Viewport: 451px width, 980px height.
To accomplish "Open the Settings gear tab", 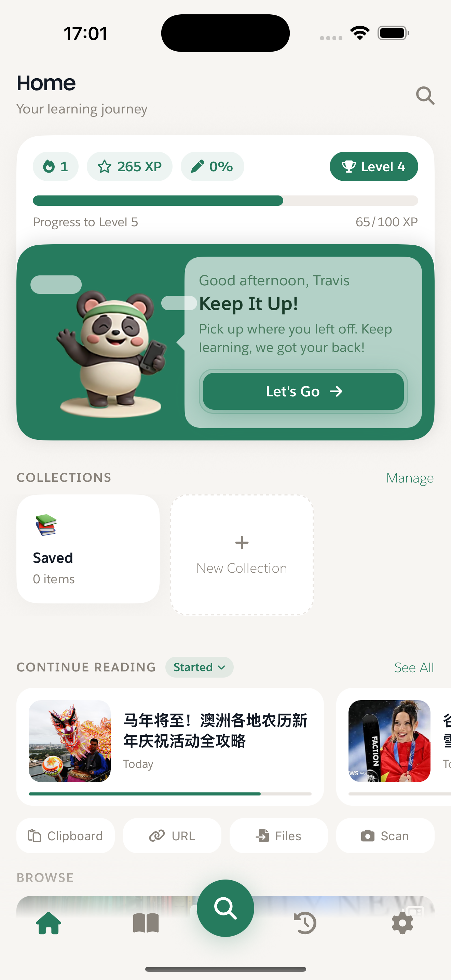I will tap(402, 923).
